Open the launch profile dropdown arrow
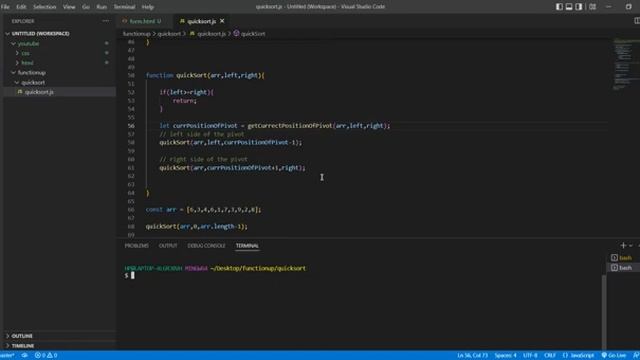 631,246
